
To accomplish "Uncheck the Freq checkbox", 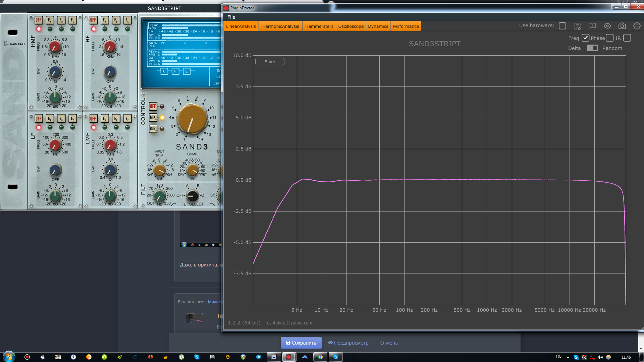I will pos(585,38).
